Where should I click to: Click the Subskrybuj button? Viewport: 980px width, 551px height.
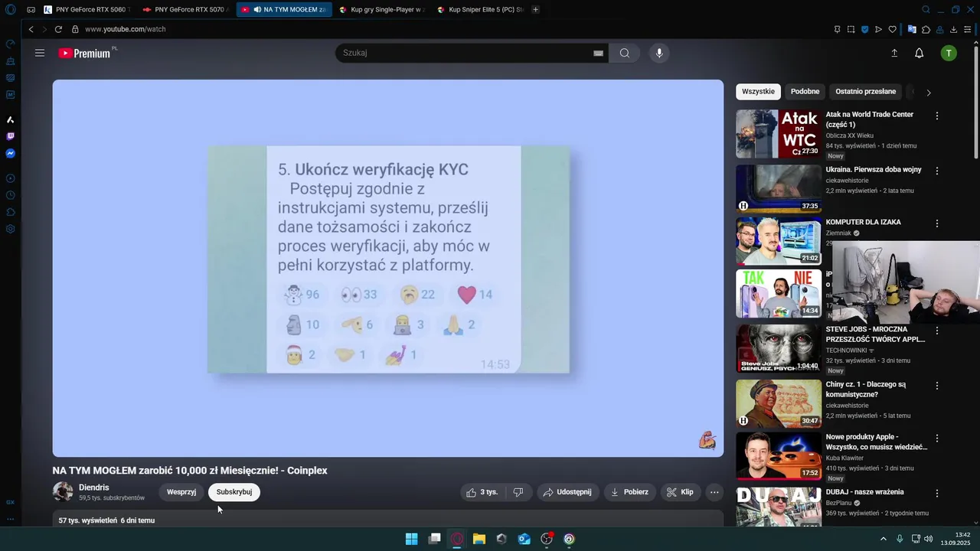[234, 492]
